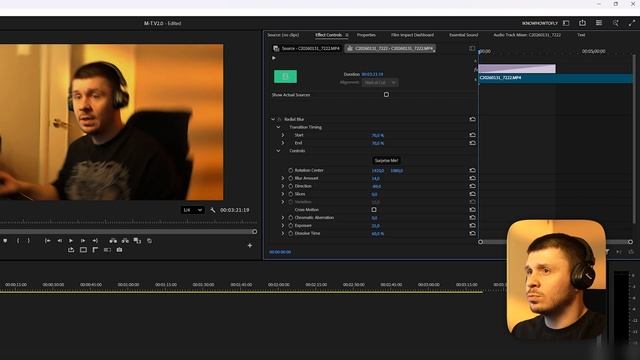Click the Surprise Me! button
The width and height of the screenshot is (640, 360).
pyautogui.click(x=386, y=160)
